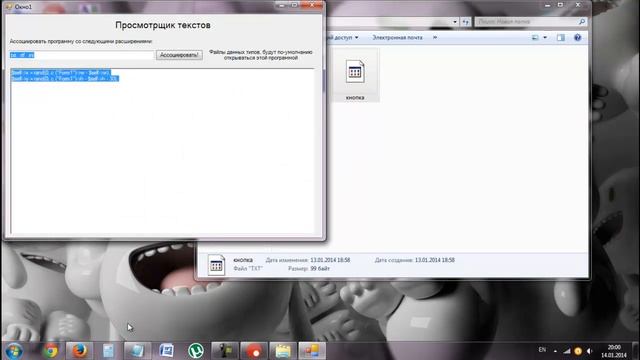
Task: Click the Show desktop button at taskbar end
Action: pyautogui.click(x=636, y=351)
